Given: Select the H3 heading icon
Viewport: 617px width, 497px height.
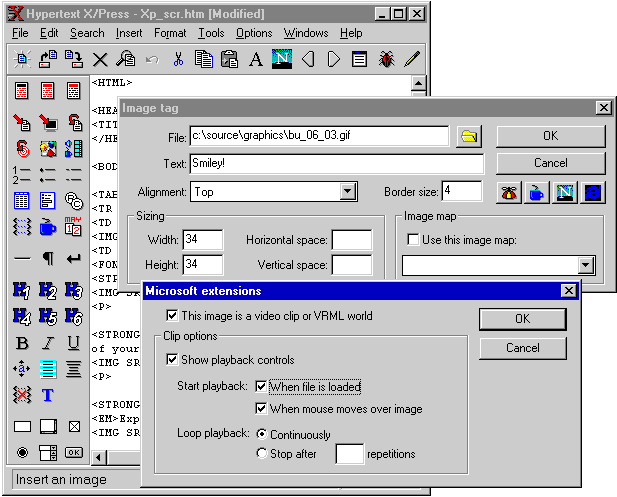Looking at the screenshot, I should tap(74, 291).
